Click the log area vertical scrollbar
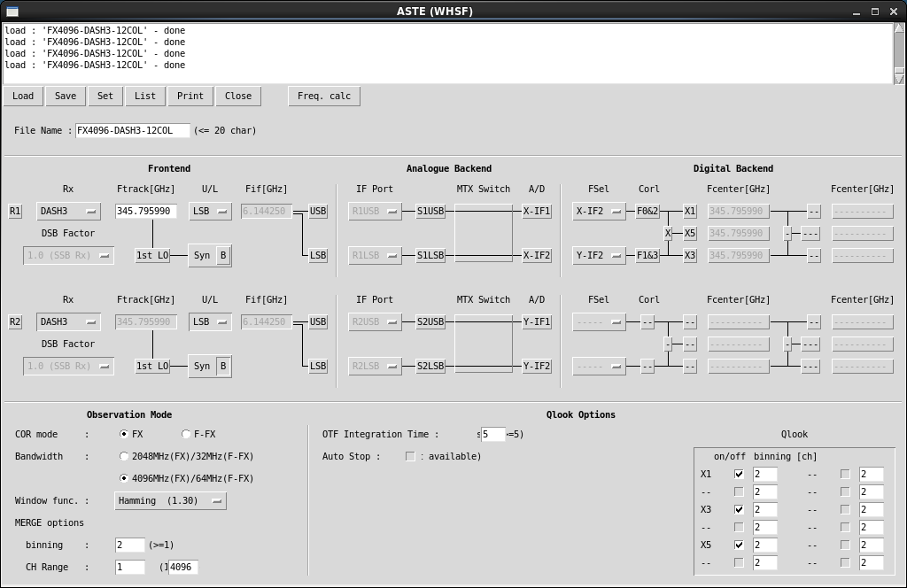The image size is (907, 588). pos(900,54)
